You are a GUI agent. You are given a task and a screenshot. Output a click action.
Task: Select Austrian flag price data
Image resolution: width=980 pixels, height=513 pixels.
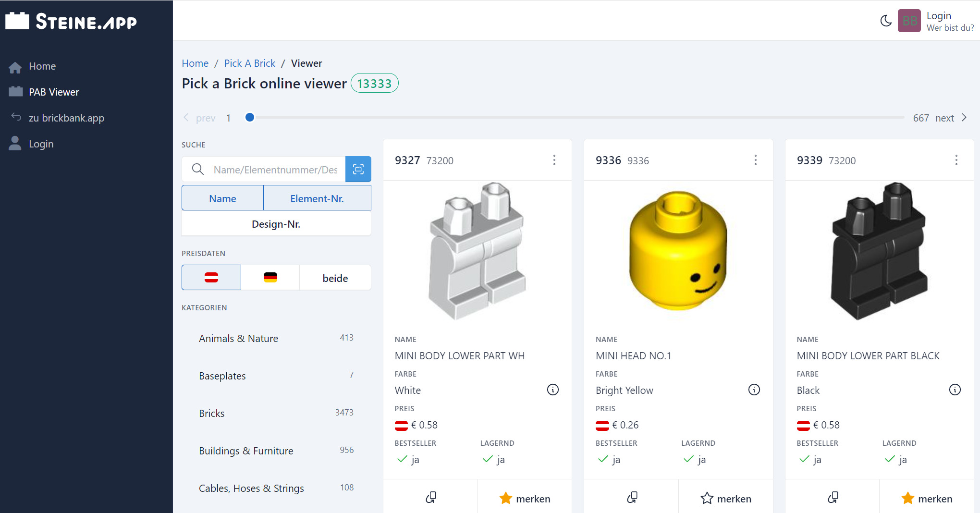211,277
